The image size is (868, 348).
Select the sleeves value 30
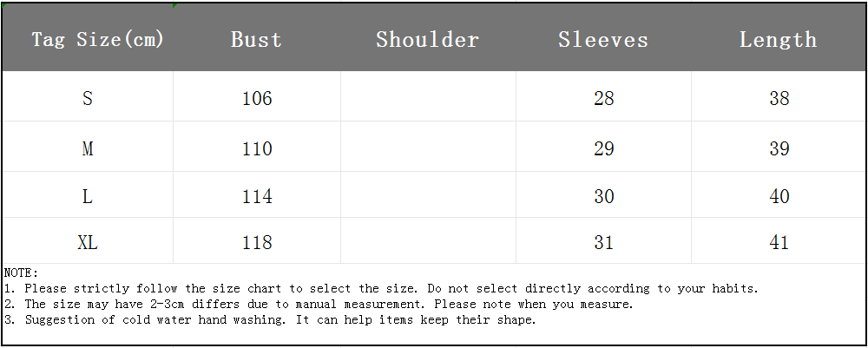[604, 197]
